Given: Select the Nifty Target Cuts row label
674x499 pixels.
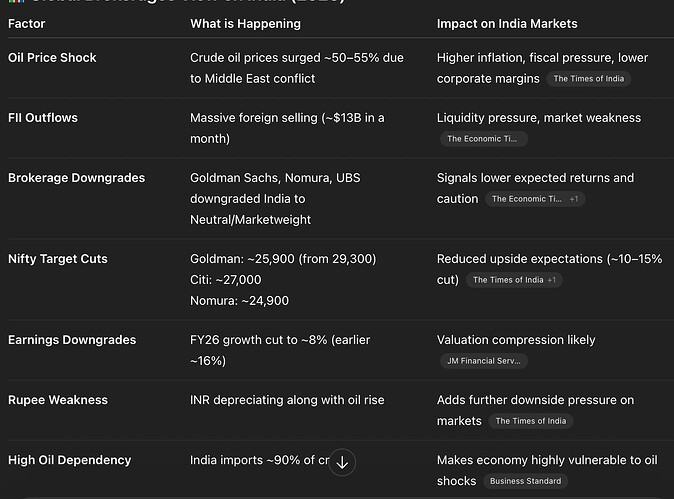Looking at the screenshot, I should click(57, 259).
